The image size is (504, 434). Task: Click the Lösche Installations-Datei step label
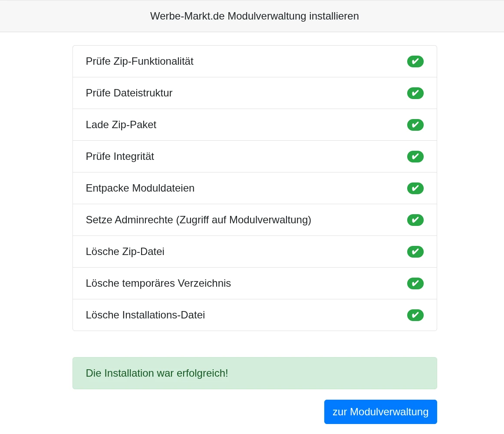click(x=145, y=315)
